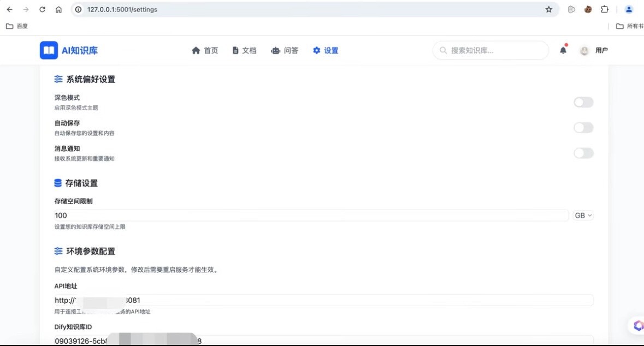
Task: Bookmark this page with star icon
Action: [x=549, y=9]
